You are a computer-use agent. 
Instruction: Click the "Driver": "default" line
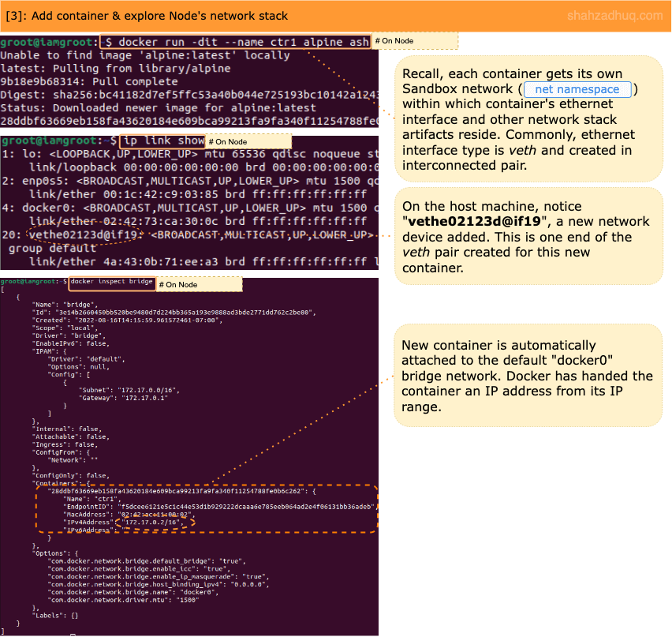(86, 358)
